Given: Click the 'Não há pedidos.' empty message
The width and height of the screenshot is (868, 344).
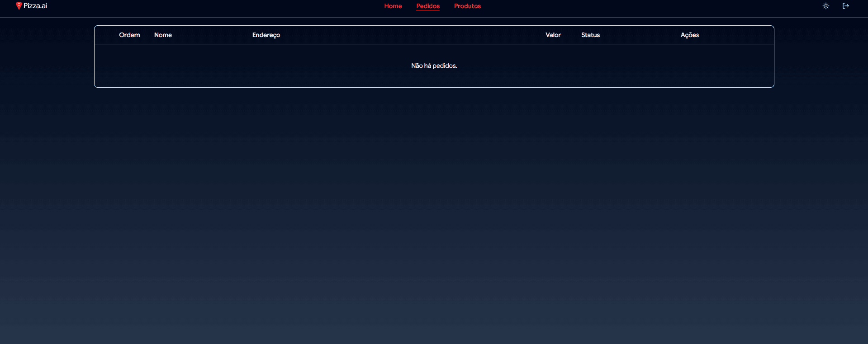Looking at the screenshot, I should click(434, 66).
